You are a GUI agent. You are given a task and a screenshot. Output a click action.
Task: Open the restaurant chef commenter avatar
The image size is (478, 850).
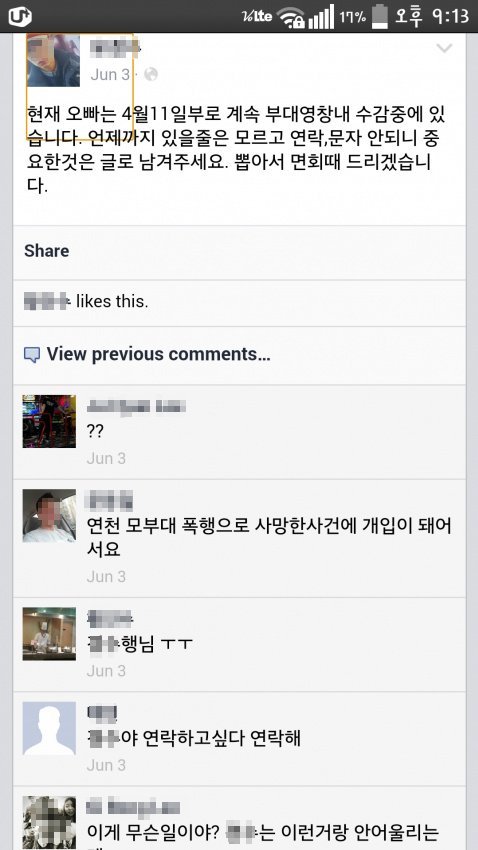(49, 634)
